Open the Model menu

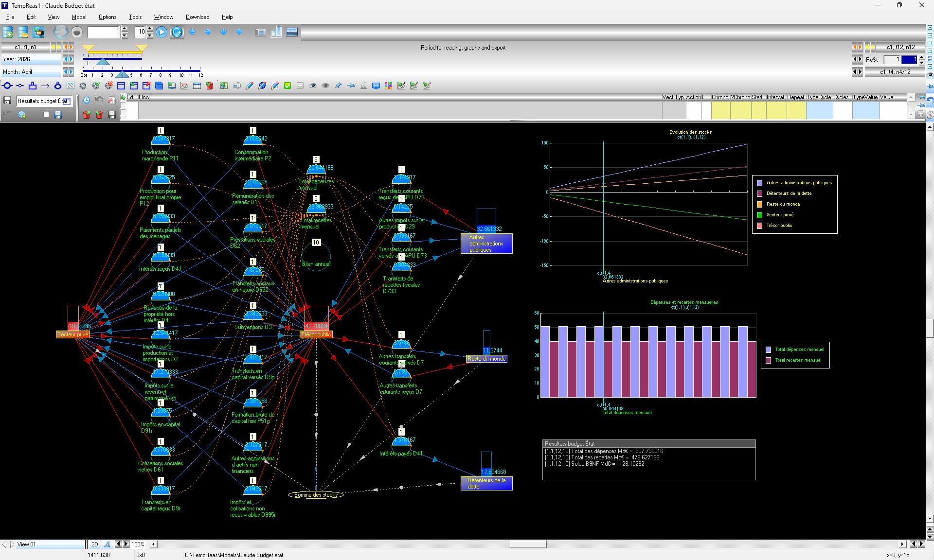click(79, 17)
